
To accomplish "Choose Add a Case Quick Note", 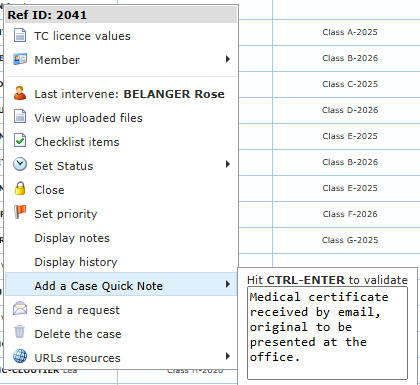I will (121, 284).
